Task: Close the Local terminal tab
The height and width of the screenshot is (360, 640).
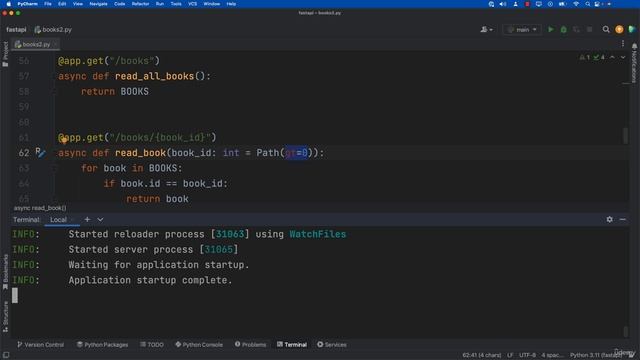Action: point(73,220)
